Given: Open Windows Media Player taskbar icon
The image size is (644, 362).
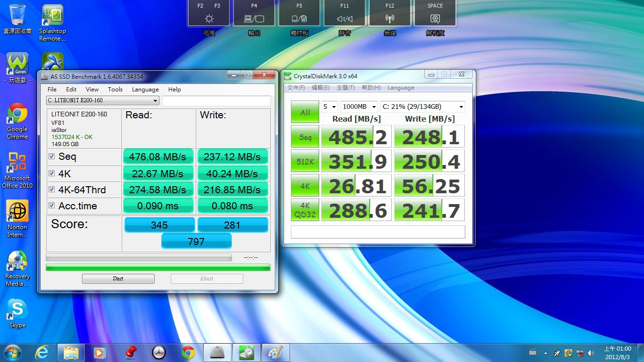Looking at the screenshot, I should [x=99, y=353].
